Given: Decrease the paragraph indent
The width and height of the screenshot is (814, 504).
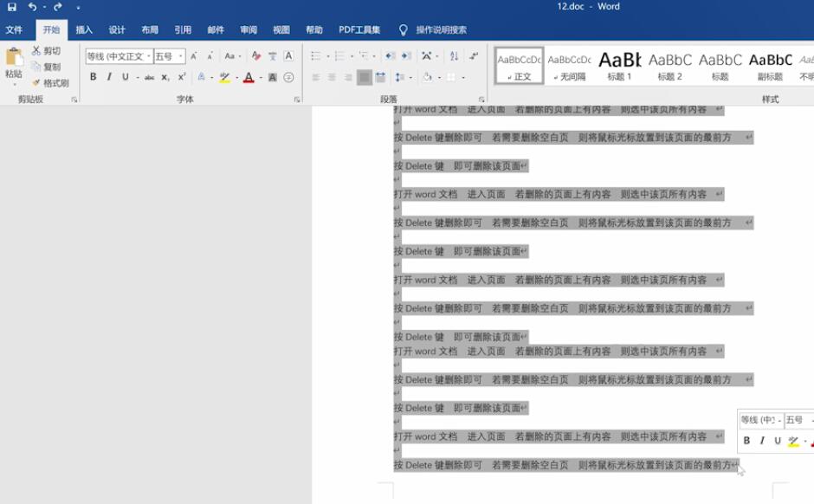Looking at the screenshot, I should [391, 56].
